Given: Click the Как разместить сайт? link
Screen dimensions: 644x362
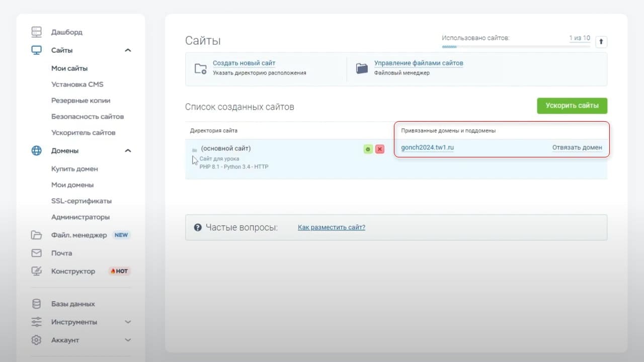Looking at the screenshot, I should pyautogui.click(x=332, y=227).
